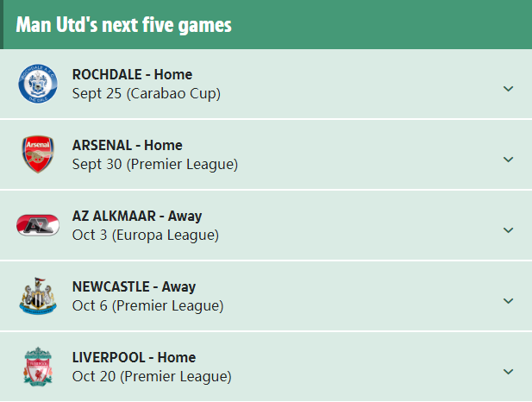This screenshot has width=532, height=402.
Task: Select the ROCHDALE - Home heading
Action: [132, 74]
